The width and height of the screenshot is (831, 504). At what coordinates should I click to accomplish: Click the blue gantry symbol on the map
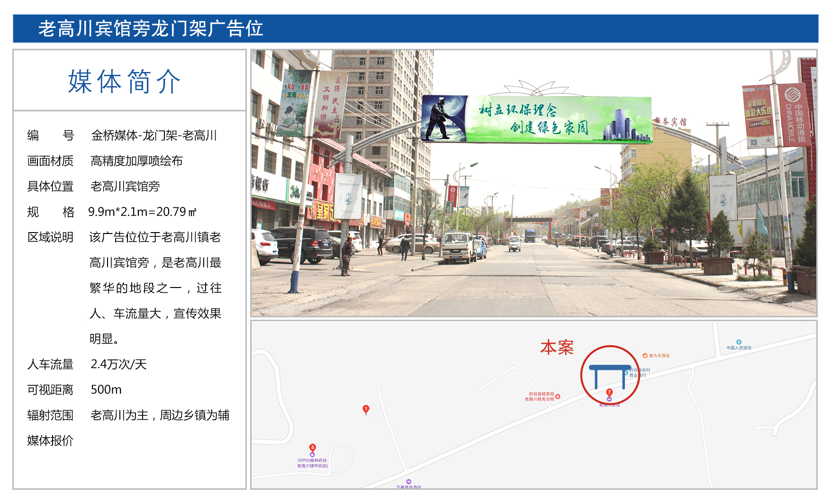tap(610, 377)
